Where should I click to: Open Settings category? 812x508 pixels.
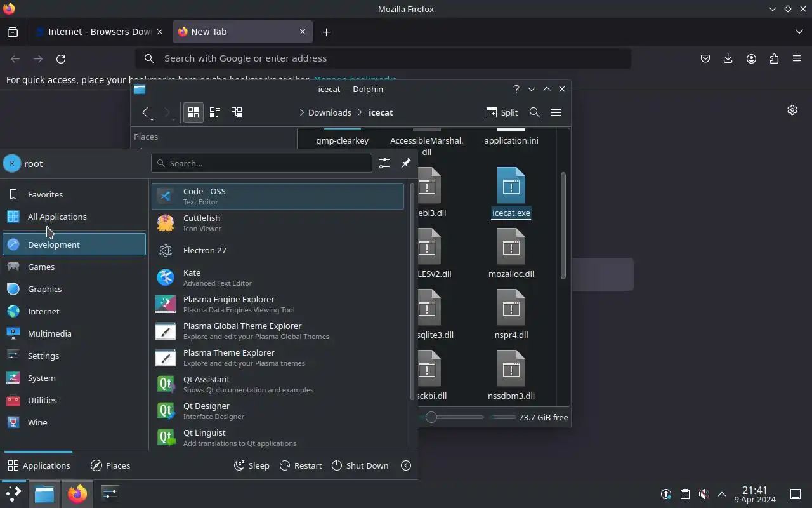click(x=74, y=356)
